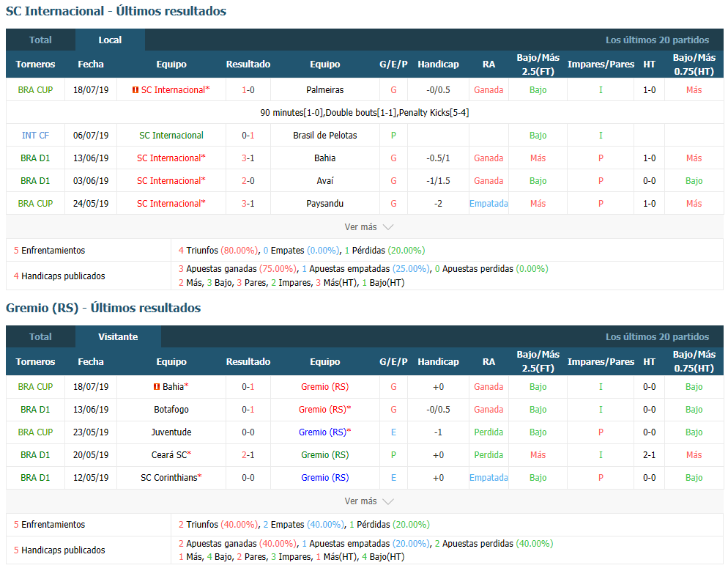Image resolution: width=728 pixels, height=568 pixels.
Task: Click the -1/1.5 handicap value
Action: click(x=438, y=181)
